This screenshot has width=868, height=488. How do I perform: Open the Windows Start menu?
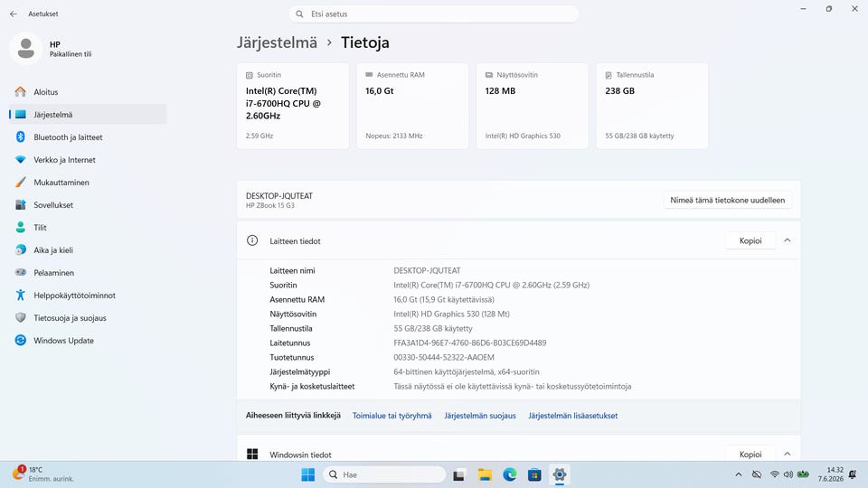coord(308,474)
